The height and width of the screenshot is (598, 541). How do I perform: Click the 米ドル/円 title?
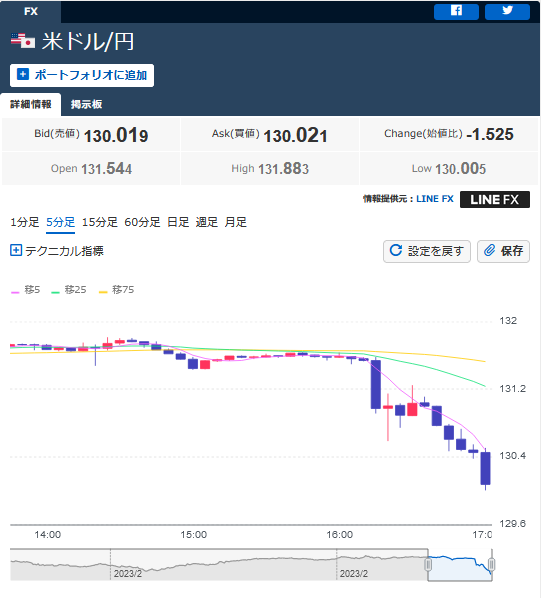(x=88, y=41)
